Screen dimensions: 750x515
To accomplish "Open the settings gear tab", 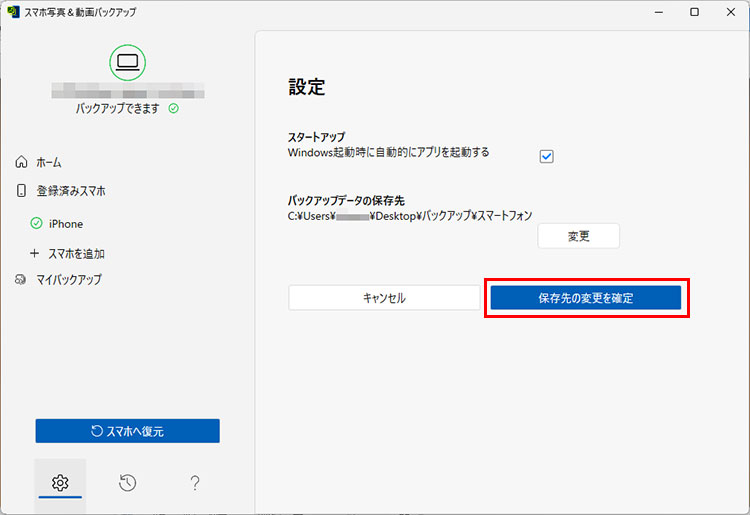I will 60,484.
